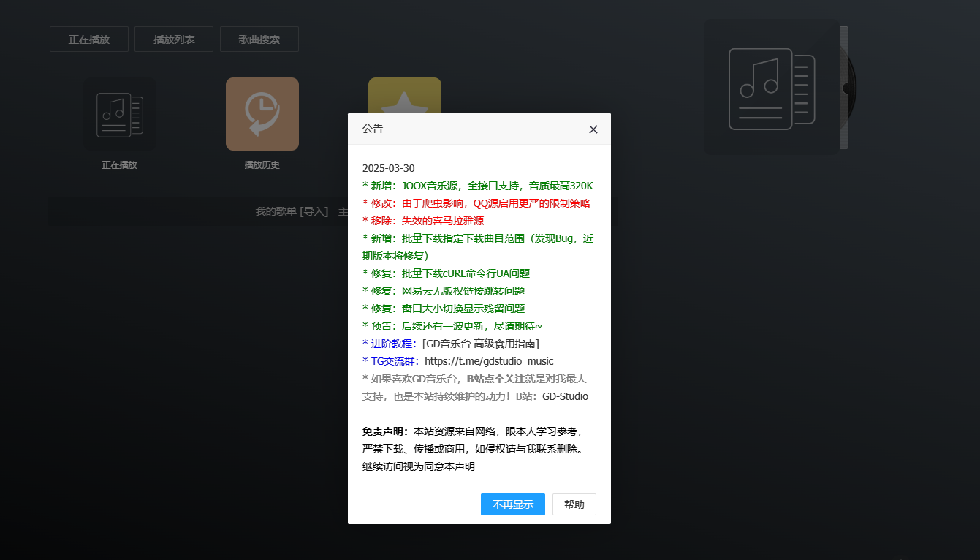Viewport: 980px width, 560px height.
Task: Open the 播放列表 tab
Action: tap(174, 39)
